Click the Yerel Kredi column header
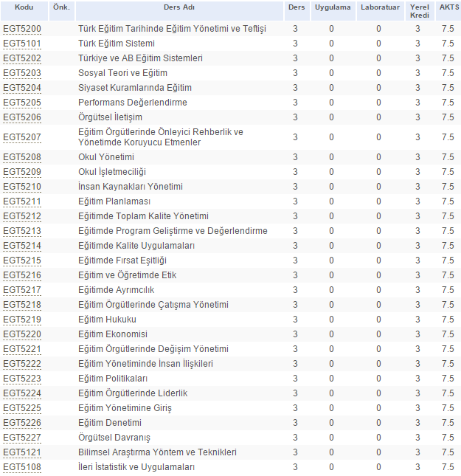The width and height of the screenshot is (461, 476). (x=418, y=10)
